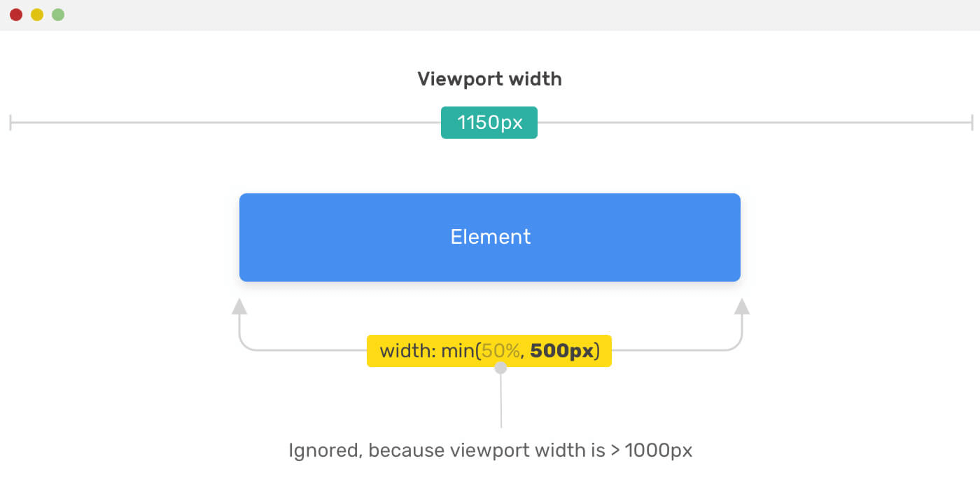This screenshot has width=980, height=496.
Task: Select the Viewport width heading
Action: (489, 79)
